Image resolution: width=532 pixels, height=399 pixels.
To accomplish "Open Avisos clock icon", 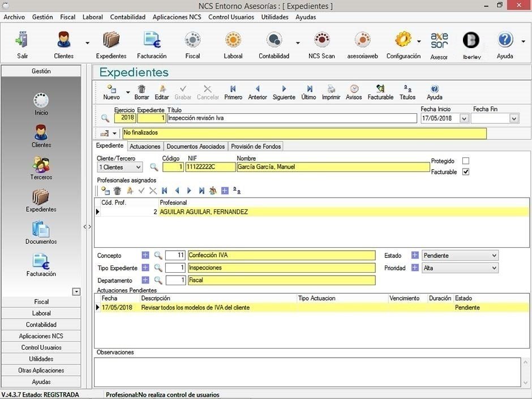I will click(x=354, y=89).
